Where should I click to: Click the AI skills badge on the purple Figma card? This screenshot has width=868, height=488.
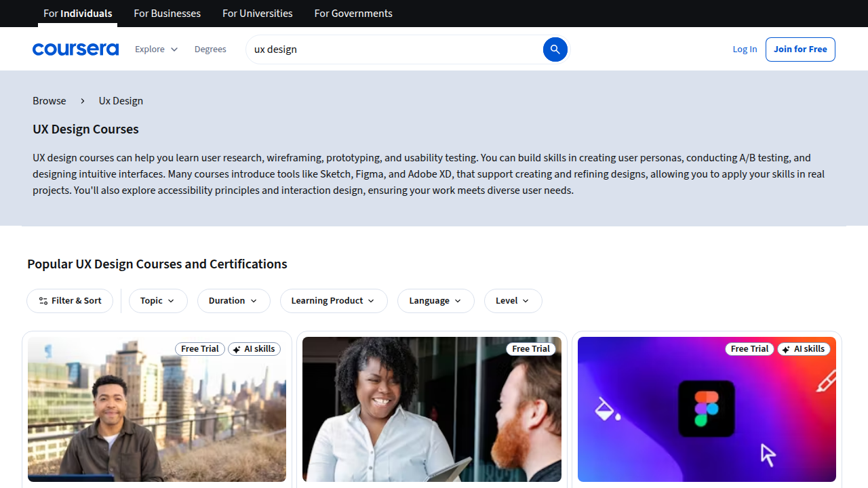click(804, 348)
